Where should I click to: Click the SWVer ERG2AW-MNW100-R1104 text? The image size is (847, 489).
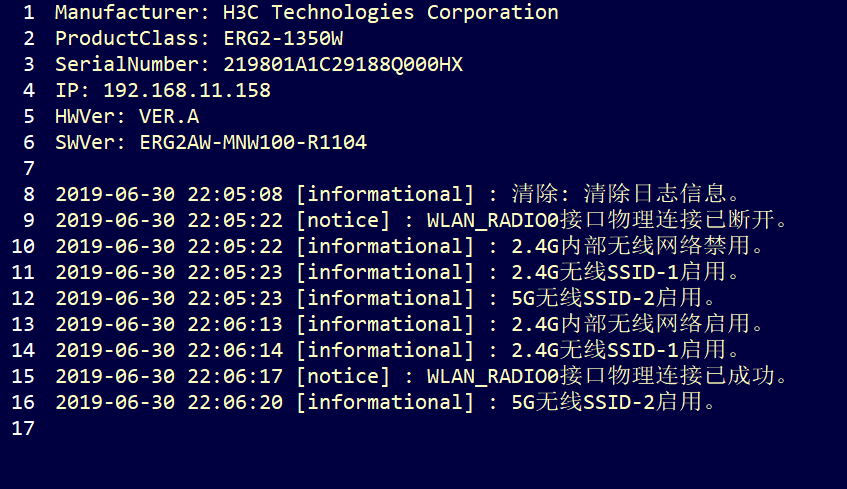[253, 143]
